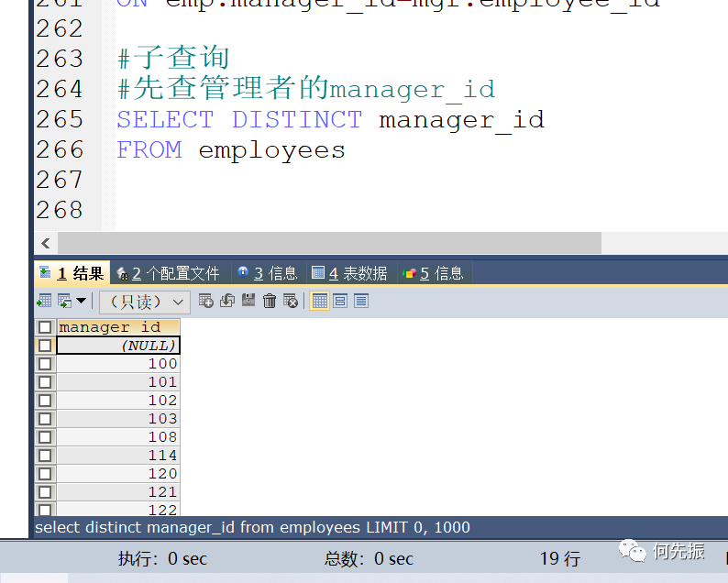Click the #子查询 comment line
Screen dimensions: 728x583
pyautogui.click(x=173, y=58)
